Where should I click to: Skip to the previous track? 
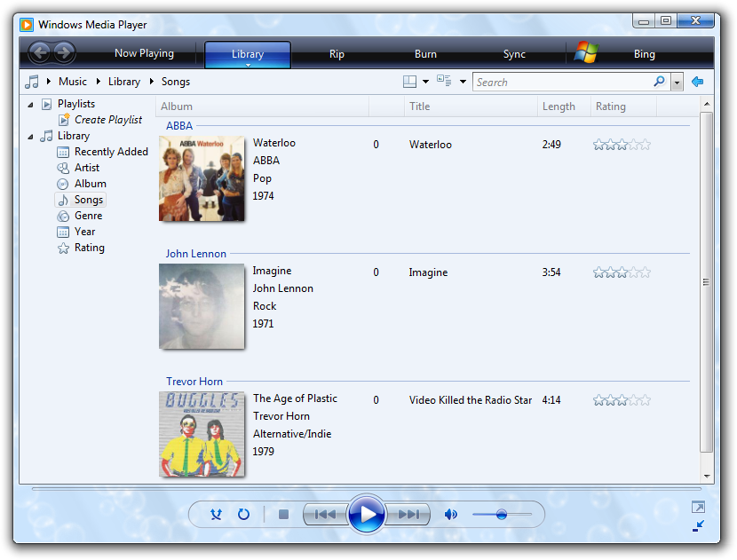click(326, 514)
